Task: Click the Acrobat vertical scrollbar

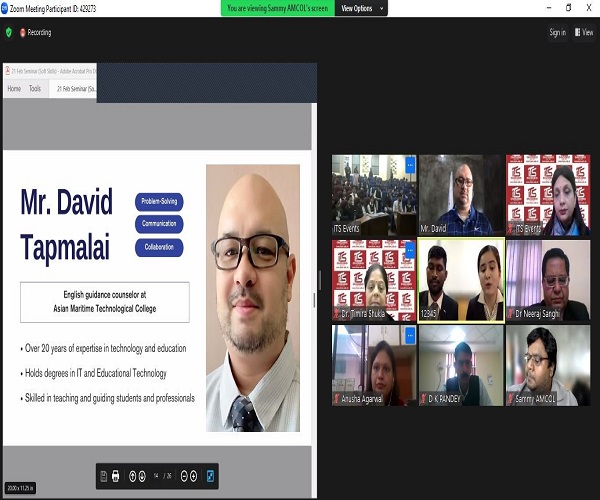Action: pyautogui.click(x=314, y=300)
